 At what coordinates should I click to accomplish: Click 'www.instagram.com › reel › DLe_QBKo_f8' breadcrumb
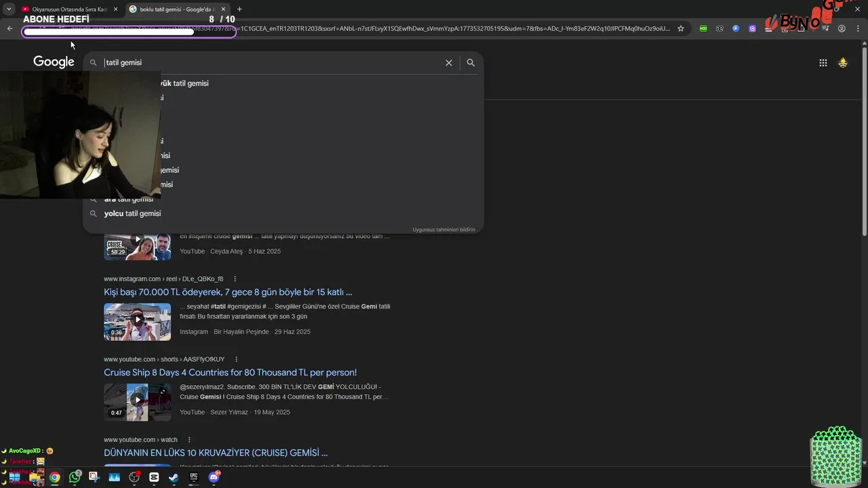[x=163, y=279]
